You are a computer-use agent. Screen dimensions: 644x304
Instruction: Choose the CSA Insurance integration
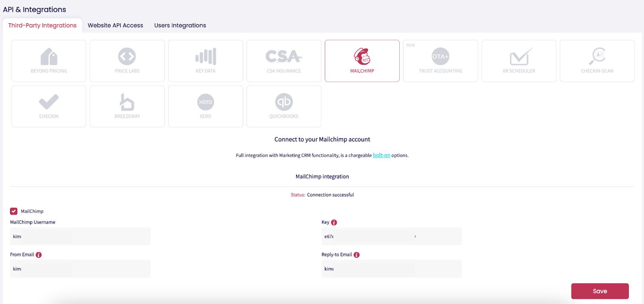[284, 61]
